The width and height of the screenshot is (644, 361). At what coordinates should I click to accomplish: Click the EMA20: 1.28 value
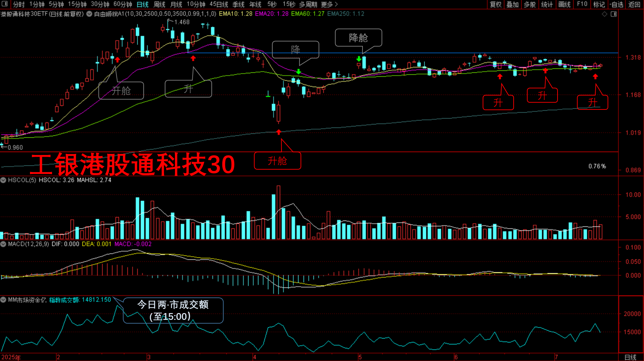(272, 14)
